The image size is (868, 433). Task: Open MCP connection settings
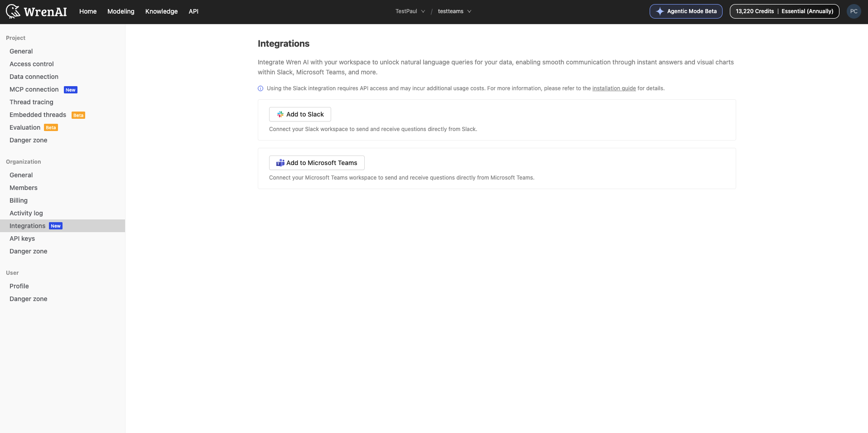pyautogui.click(x=63, y=89)
